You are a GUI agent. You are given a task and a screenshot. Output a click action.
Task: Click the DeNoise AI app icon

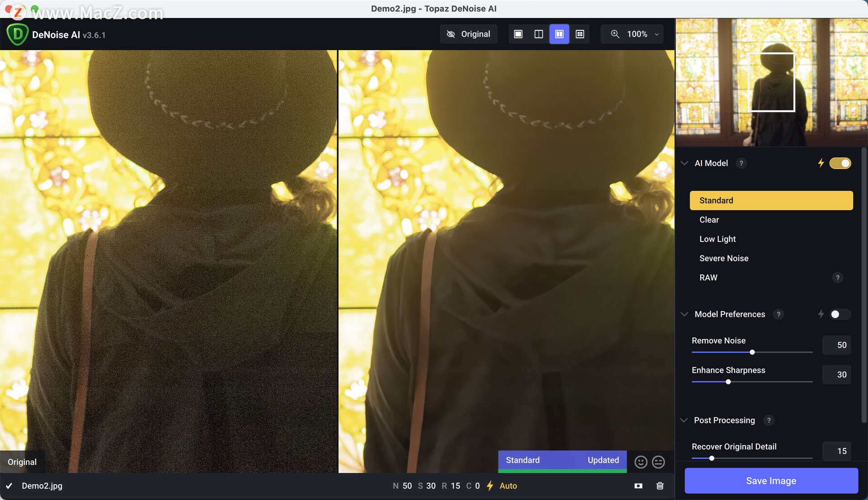[x=17, y=34]
